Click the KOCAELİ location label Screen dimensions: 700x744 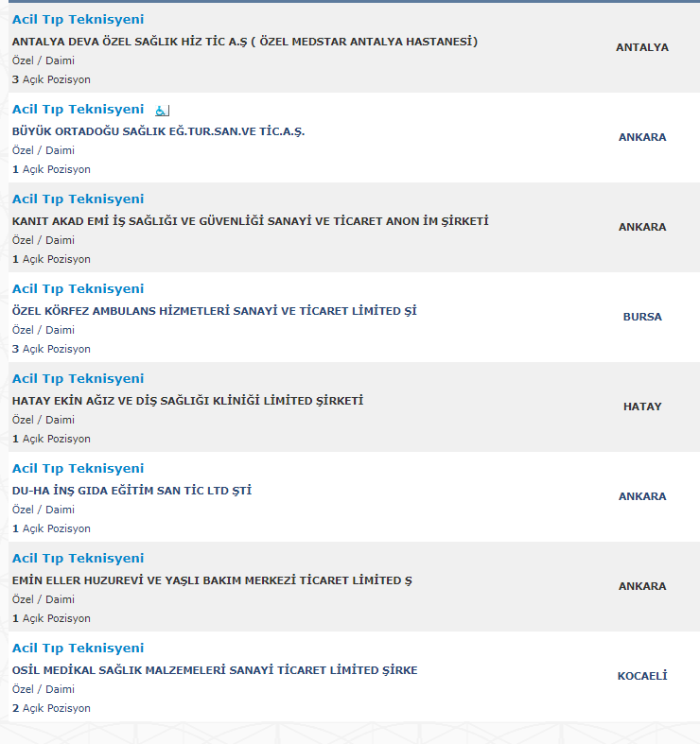point(642,676)
